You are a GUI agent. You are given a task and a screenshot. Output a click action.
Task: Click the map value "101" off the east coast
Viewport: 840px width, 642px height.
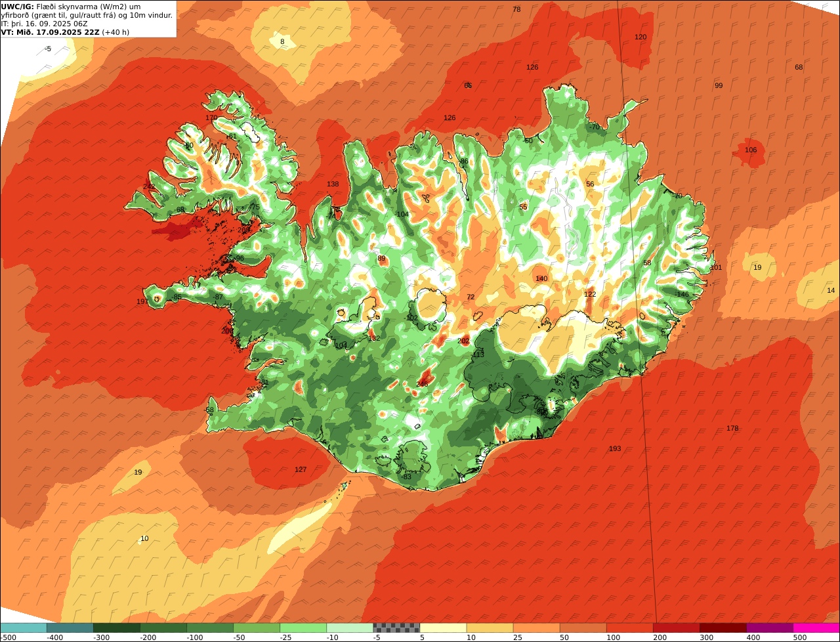[716, 268]
